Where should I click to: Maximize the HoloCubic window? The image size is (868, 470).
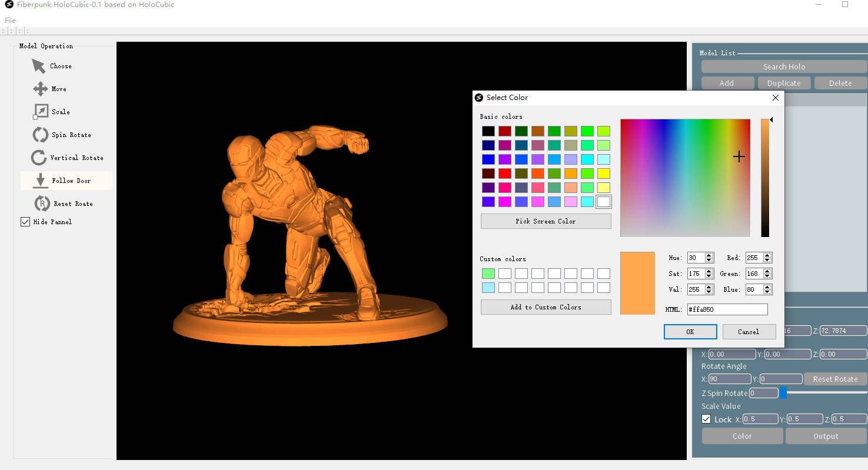(x=845, y=4)
